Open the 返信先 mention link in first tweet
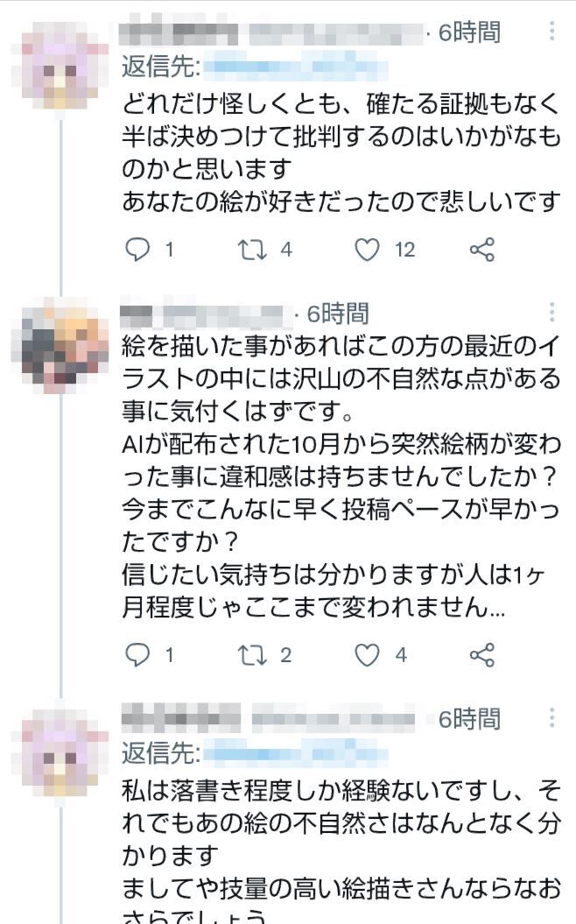This screenshot has width=576, height=924. (x=295, y=66)
